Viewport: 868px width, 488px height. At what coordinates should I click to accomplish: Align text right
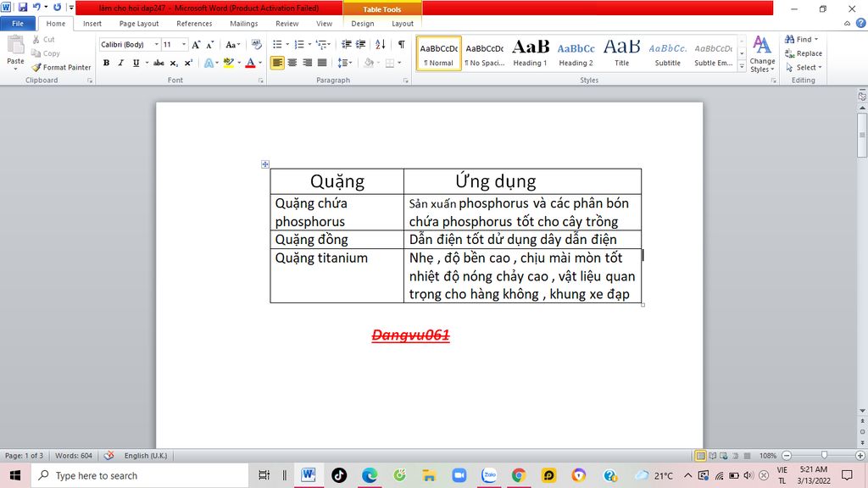tap(307, 63)
